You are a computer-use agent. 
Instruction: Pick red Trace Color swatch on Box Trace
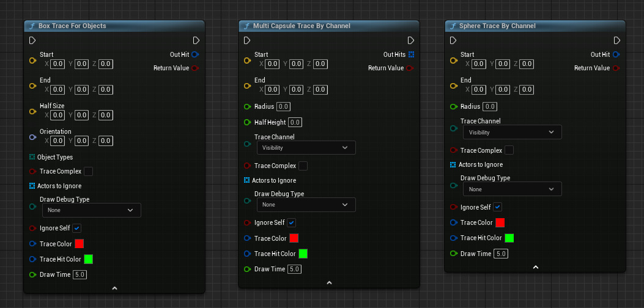pos(80,244)
